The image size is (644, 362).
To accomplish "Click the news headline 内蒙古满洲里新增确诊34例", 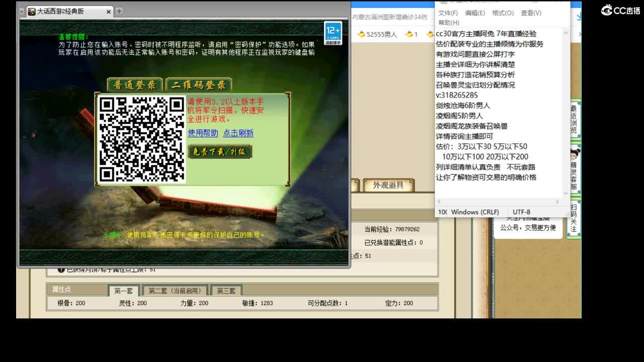I will pyautogui.click(x=389, y=17).
